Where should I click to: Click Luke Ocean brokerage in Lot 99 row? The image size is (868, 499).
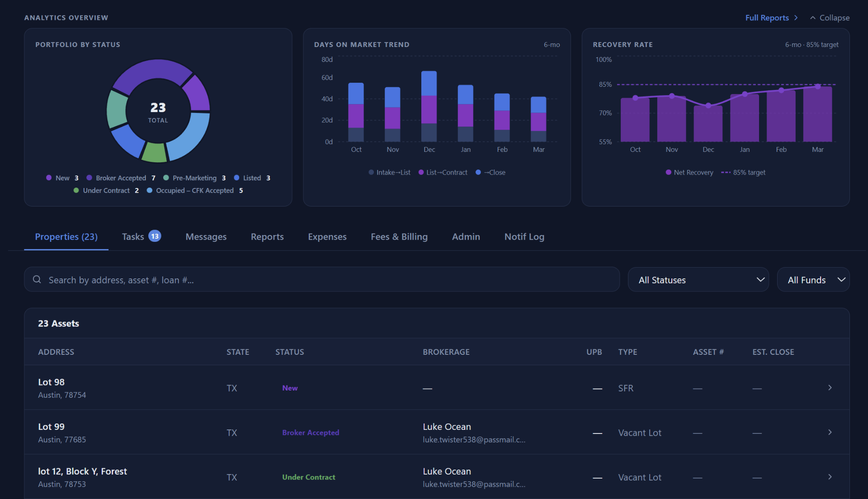pos(447,427)
